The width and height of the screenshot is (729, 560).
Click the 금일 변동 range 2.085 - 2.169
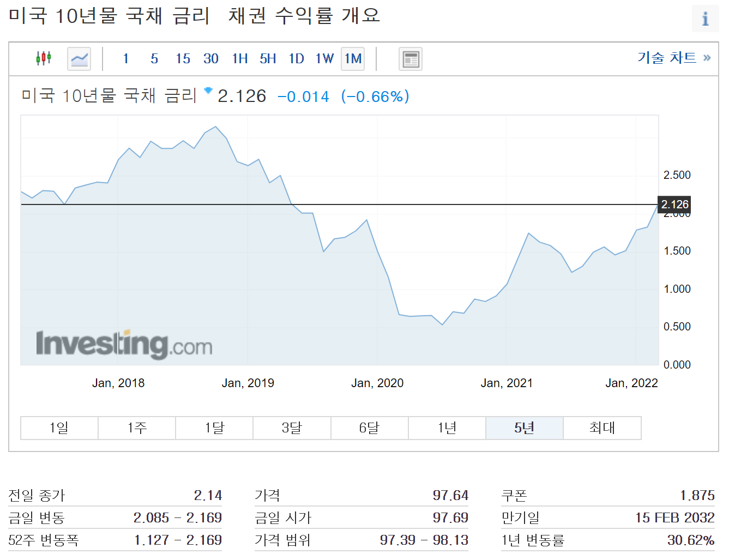click(x=178, y=518)
